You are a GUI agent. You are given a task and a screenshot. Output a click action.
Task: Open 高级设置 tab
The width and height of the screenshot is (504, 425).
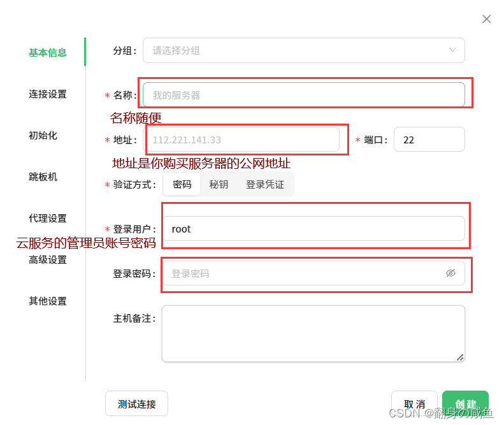click(48, 259)
